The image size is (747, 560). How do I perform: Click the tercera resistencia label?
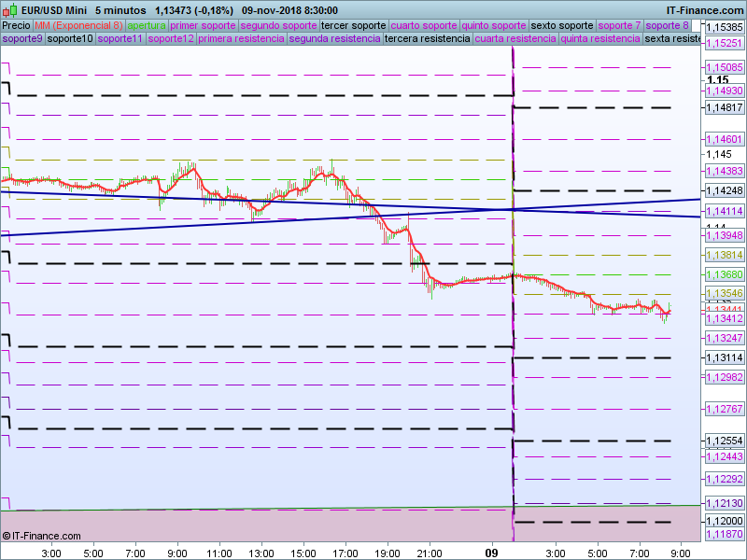[428, 39]
